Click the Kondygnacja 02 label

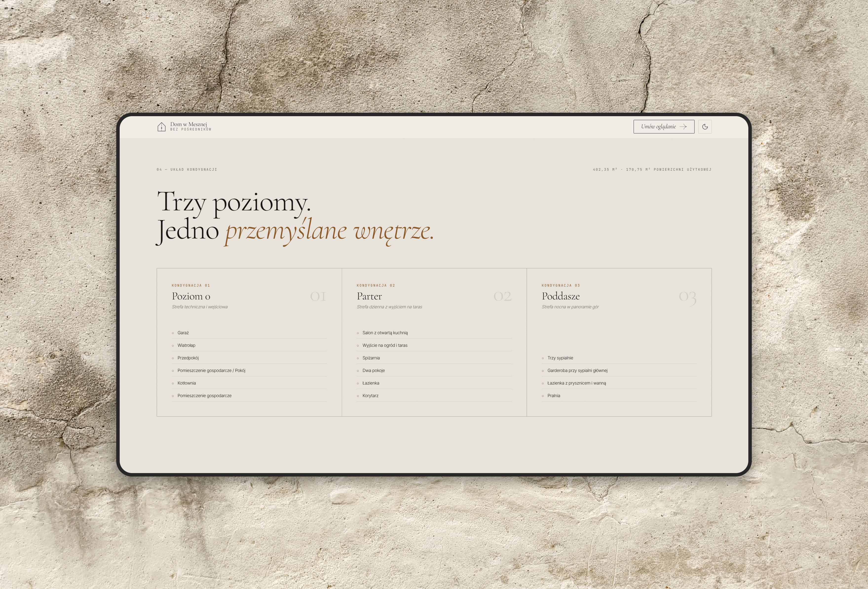click(x=376, y=286)
